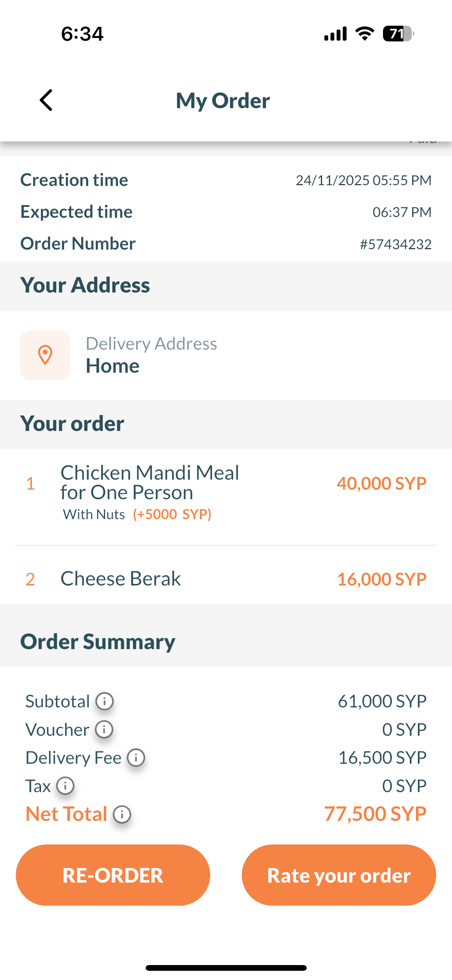Open the Subtotal info icon
The height and width of the screenshot is (980, 452).
point(104,701)
